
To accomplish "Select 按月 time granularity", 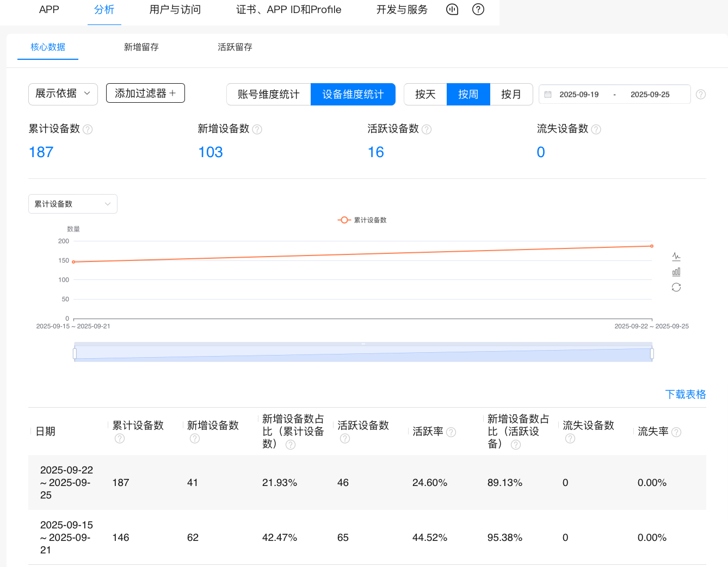I will point(511,94).
